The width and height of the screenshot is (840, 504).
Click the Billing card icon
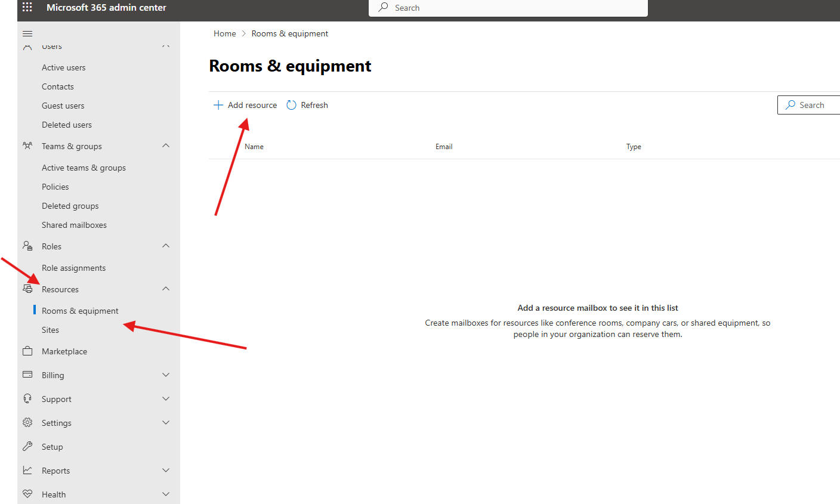click(x=27, y=375)
